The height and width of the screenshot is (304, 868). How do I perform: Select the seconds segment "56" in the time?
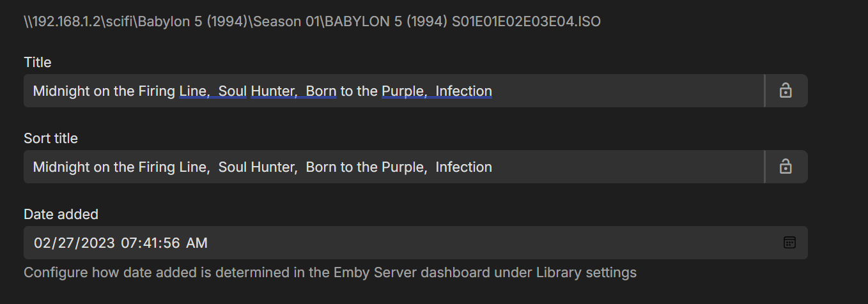pos(173,243)
